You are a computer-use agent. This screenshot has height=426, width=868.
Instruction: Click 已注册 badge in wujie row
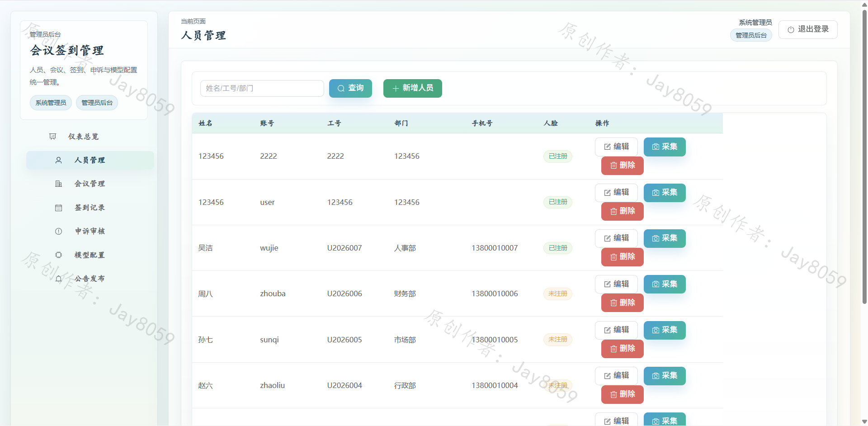point(558,248)
